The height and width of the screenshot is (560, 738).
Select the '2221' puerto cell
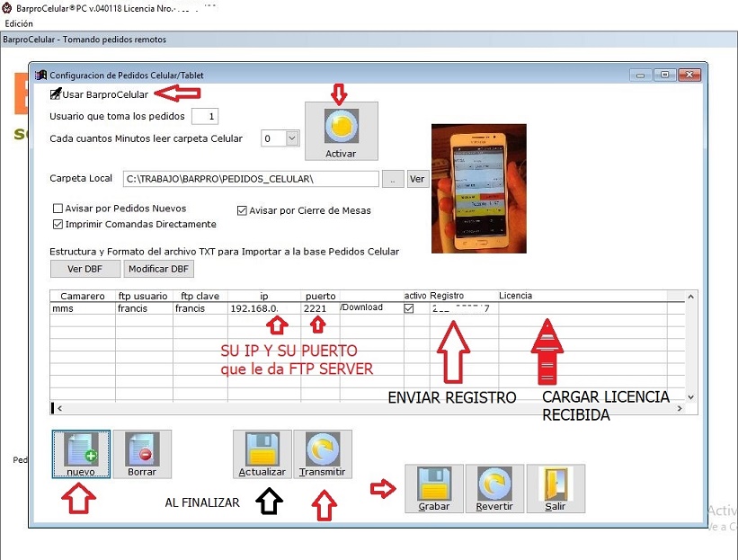(321, 308)
